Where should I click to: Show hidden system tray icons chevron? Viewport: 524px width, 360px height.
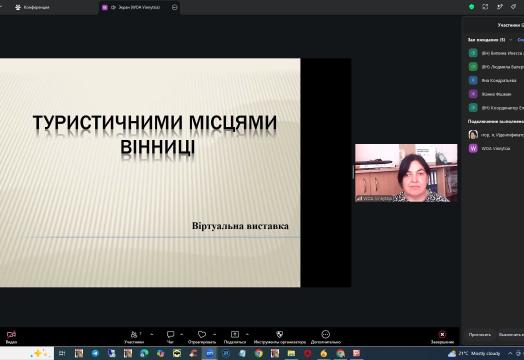(x=510, y=353)
